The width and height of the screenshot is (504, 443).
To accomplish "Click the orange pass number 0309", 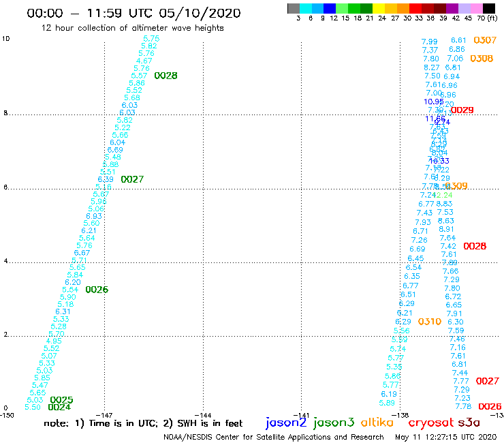I will click(x=456, y=186).
